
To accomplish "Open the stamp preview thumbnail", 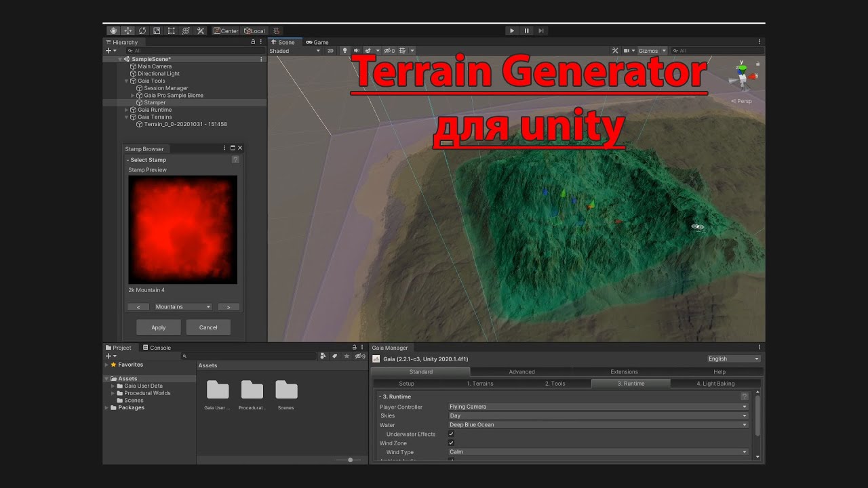I will 183,230.
